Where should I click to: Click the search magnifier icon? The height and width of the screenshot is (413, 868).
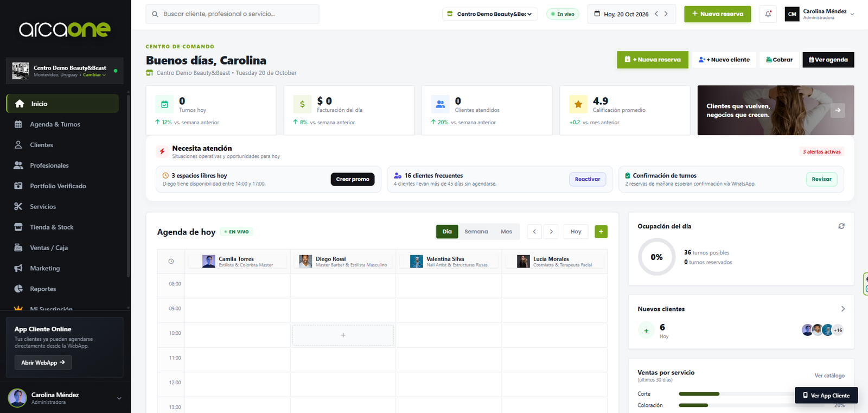coord(155,14)
